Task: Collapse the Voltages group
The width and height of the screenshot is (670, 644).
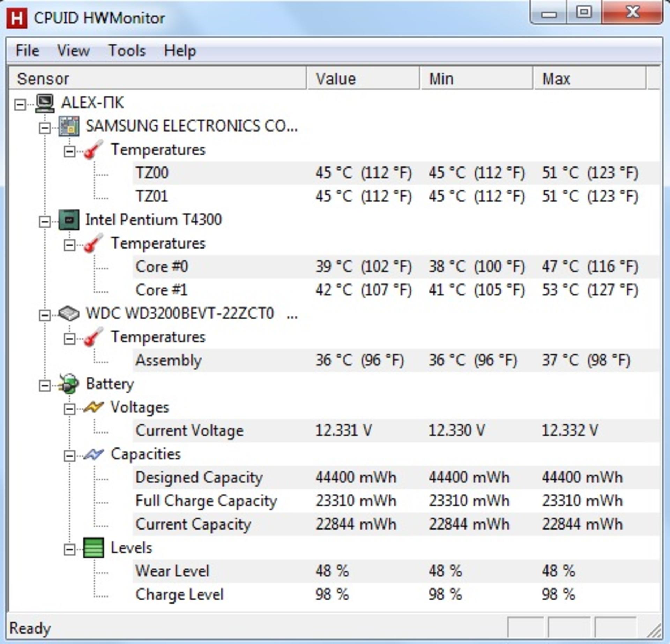Action: 69,409
